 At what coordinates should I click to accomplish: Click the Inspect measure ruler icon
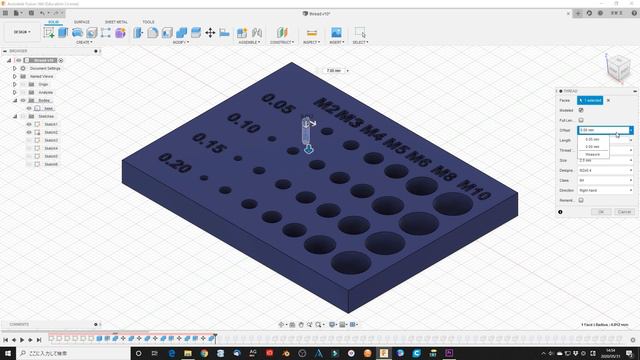312,33
